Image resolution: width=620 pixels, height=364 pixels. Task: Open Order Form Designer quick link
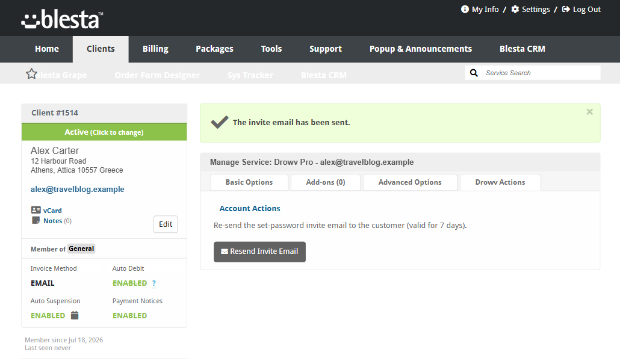click(x=157, y=75)
